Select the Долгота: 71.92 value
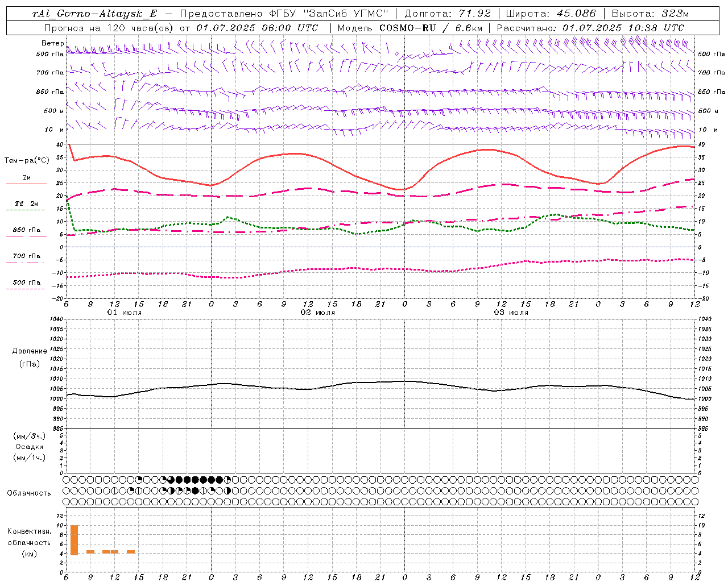 click(x=448, y=14)
